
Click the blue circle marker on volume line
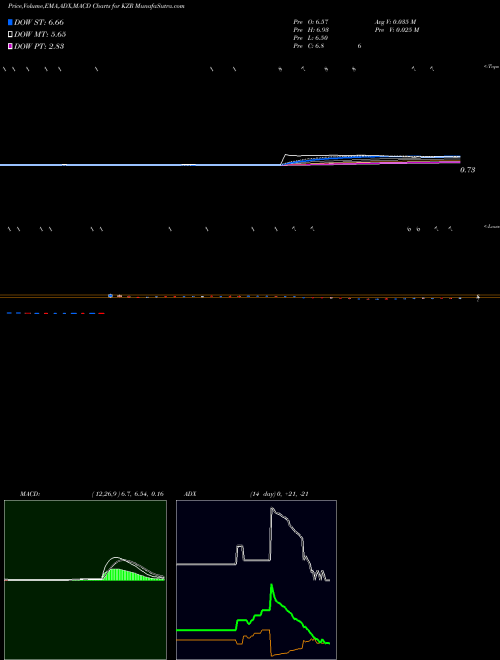[x=110, y=296]
